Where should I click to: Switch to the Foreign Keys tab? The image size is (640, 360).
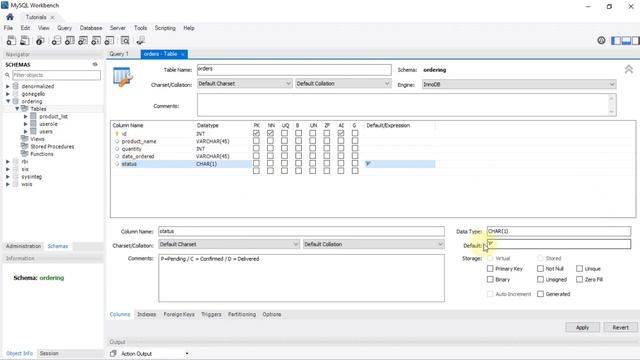(179, 314)
